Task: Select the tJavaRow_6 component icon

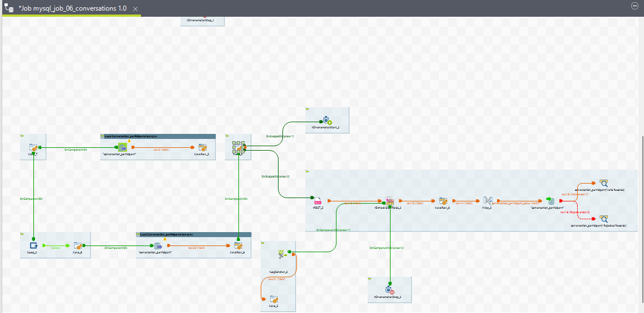Action: click(x=443, y=201)
